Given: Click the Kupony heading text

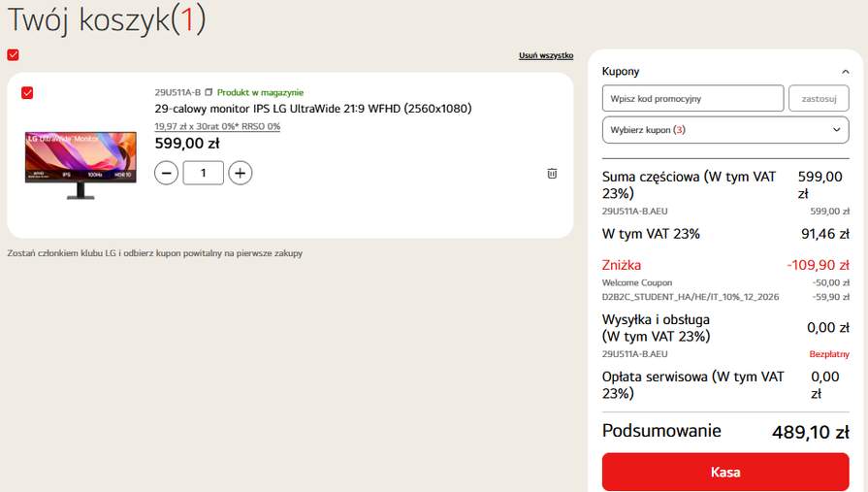Looking at the screenshot, I should 621,72.
